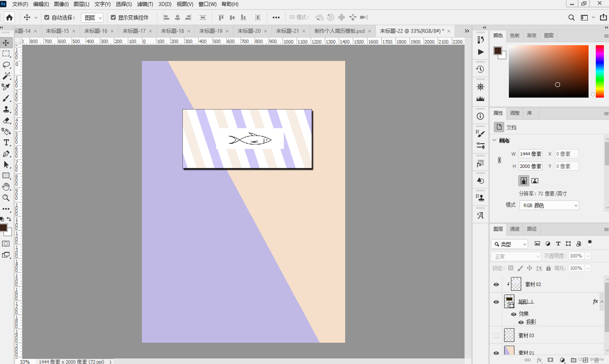
Task: Align top edges in options bar
Action: pos(221,17)
